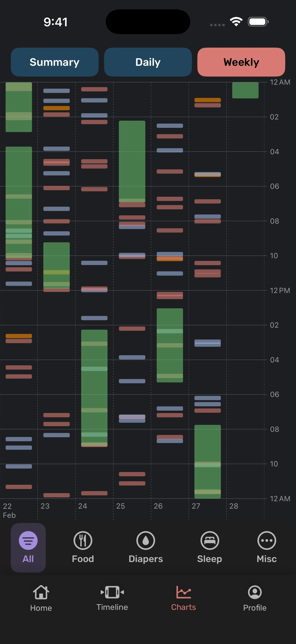Viewport: 296px width, 644px height.
Task: Tap the orange bar near 1 AM in the 27 column
Action: click(207, 100)
